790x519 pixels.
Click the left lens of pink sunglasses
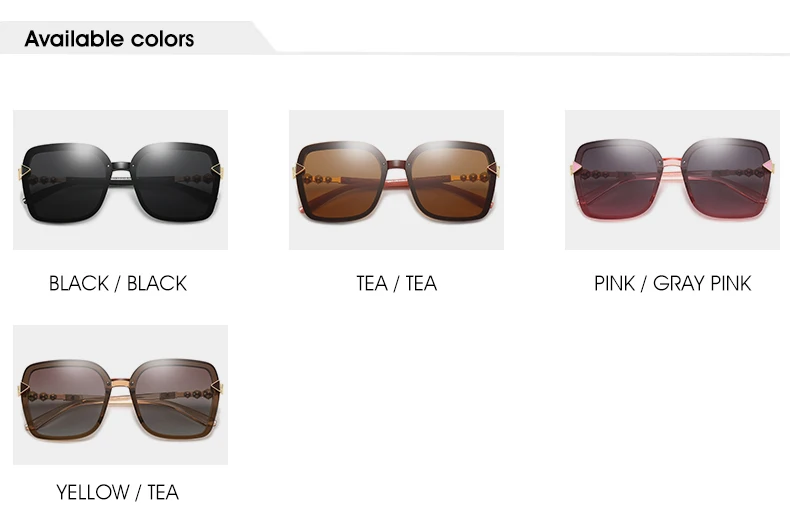617,179
